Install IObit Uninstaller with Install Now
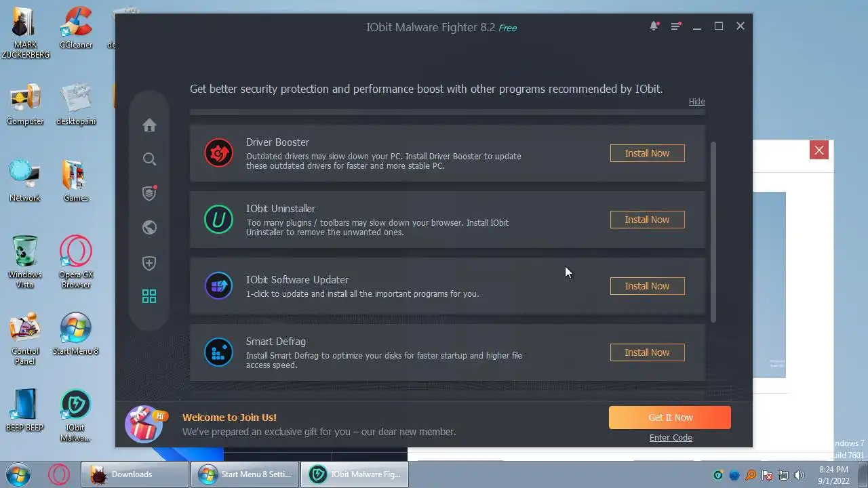This screenshot has width=868, height=488. point(647,220)
